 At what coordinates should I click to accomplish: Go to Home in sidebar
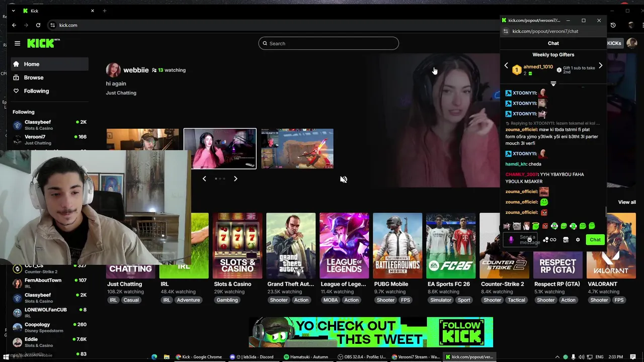click(49, 64)
